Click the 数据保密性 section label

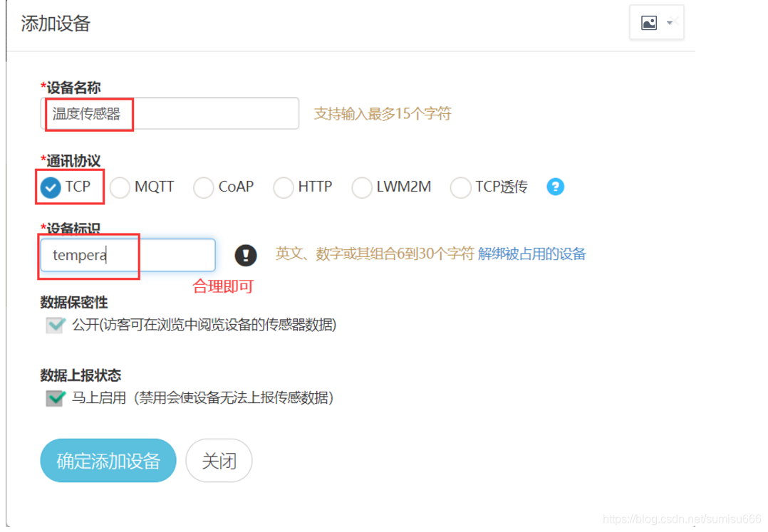click(74, 303)
